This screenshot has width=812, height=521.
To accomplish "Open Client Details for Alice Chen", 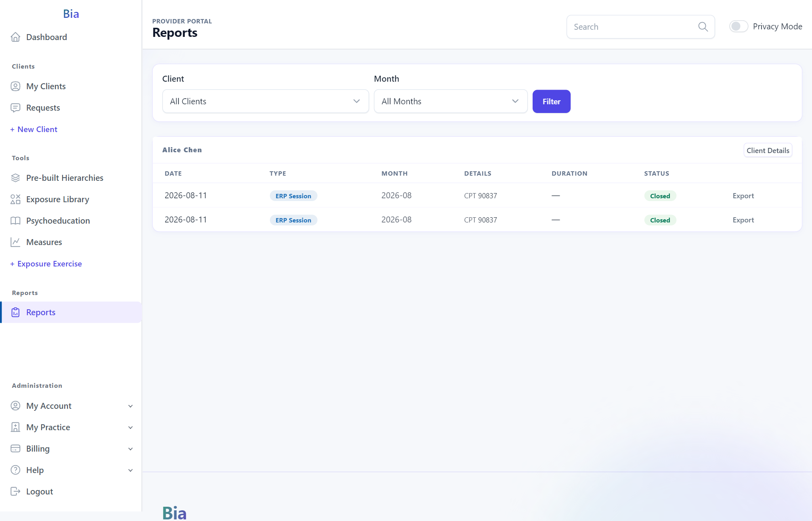I will pyautogui.click(x=768, y=150).
